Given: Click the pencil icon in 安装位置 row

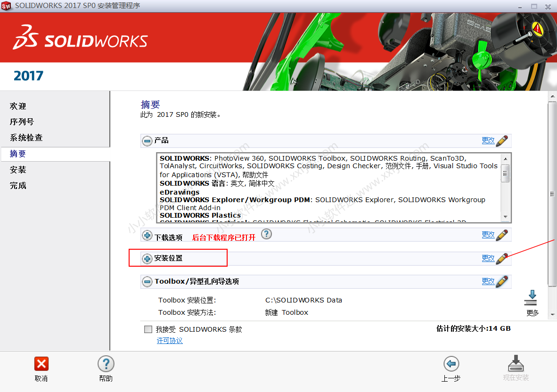Looking at the screenshot, I should click(502, 258).
